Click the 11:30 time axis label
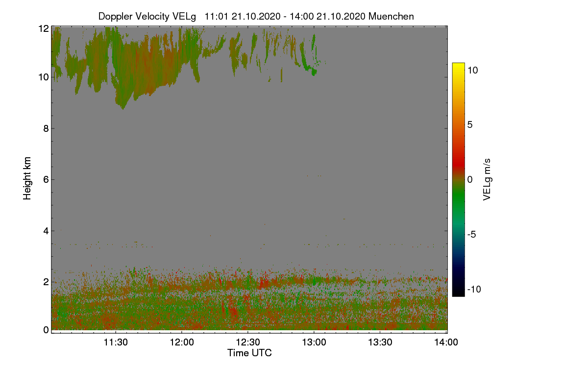Screen dimensions: 588x392 click(116, 343)
